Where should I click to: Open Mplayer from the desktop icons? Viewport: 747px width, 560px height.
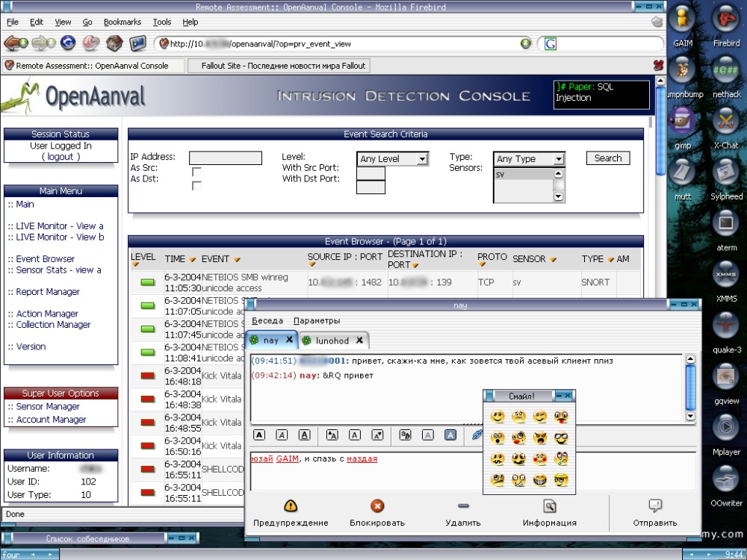[x=726, y=436]
